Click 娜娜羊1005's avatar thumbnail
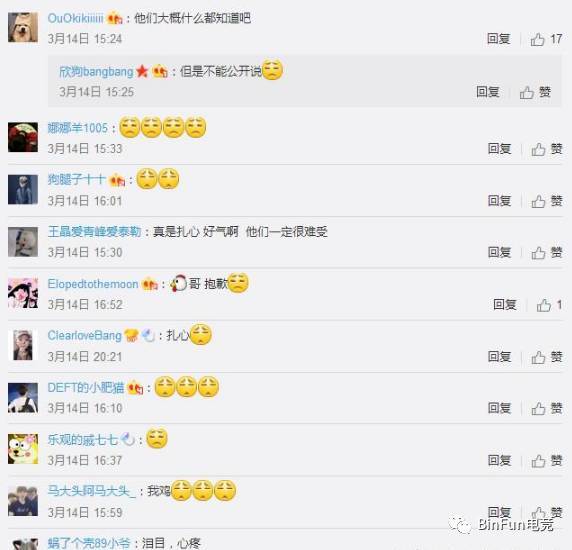The image size is (572, 550). coord(23,137)
